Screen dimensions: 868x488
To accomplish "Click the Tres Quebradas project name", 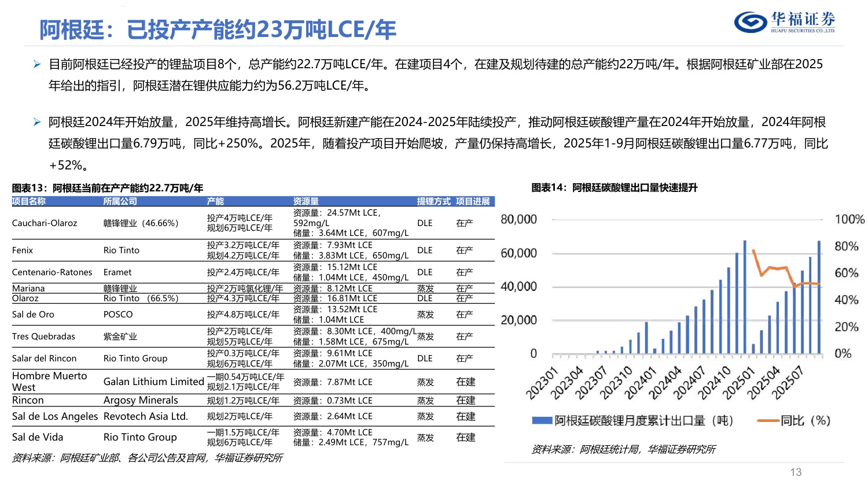I will (43, 337).
